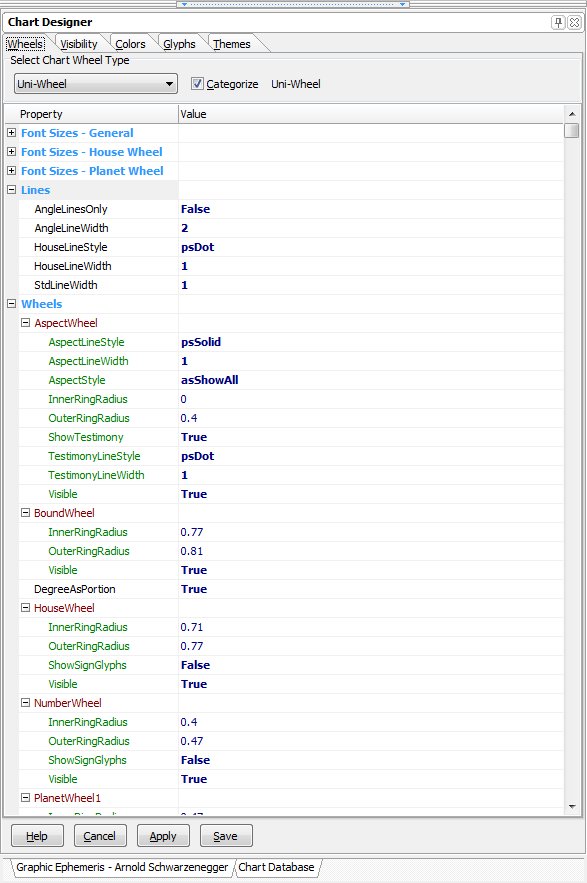This screenshot has height=883, width=587.
Task: Select the AngleLineWidth value 2
Action: pyautogui.click(x=184, y=228)
